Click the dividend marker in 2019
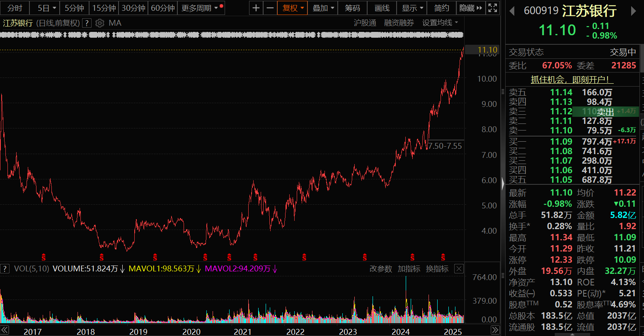This screenshot has height=336, width=644. coord(155,257)
